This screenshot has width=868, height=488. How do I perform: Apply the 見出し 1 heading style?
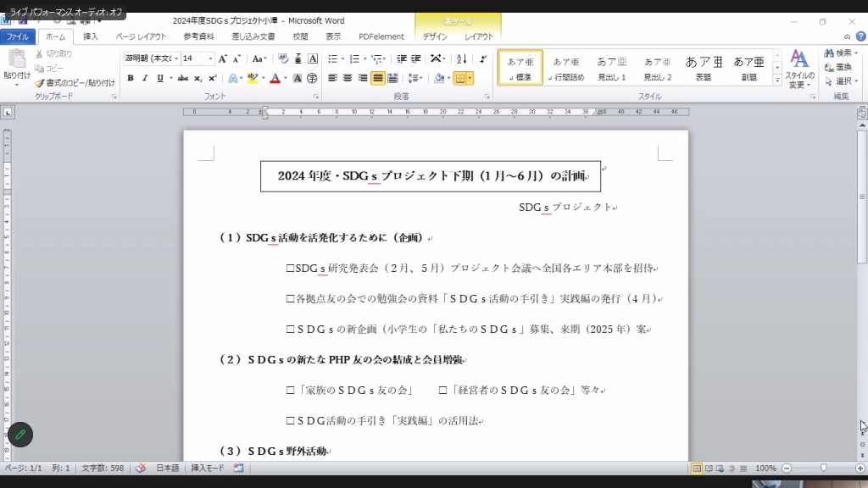(x=612, y=68)
